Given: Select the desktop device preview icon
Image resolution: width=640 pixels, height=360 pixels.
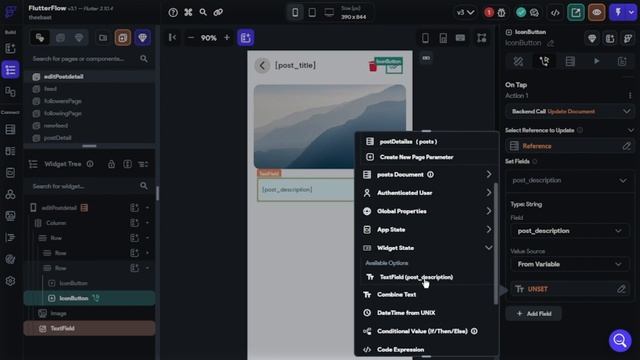Looking at the screenshot, I should click(x=329, y=13).
